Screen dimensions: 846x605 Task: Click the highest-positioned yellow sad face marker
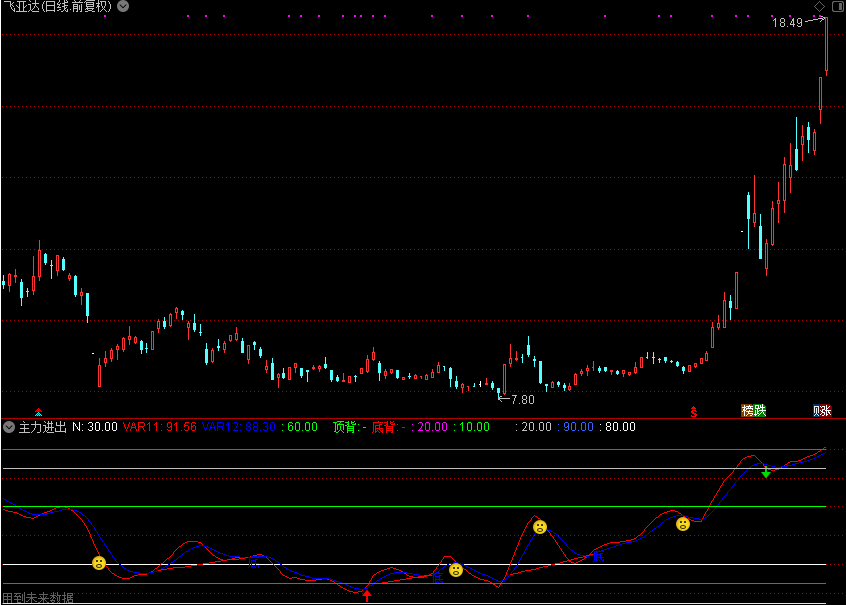[683, 523]
